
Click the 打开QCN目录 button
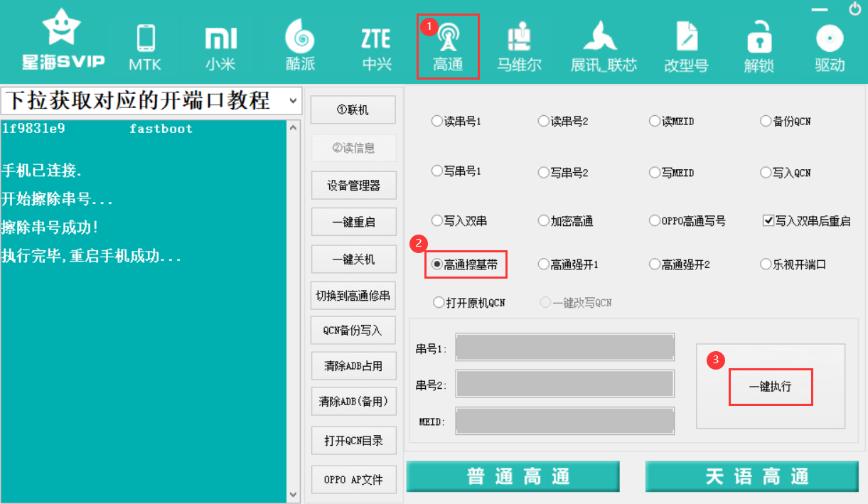pos(353,441)
